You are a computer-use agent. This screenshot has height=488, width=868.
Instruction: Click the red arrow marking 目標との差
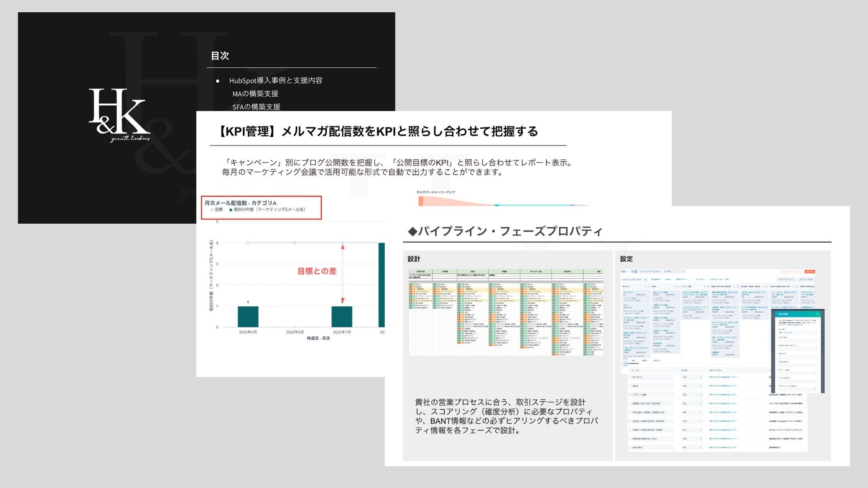343,273
